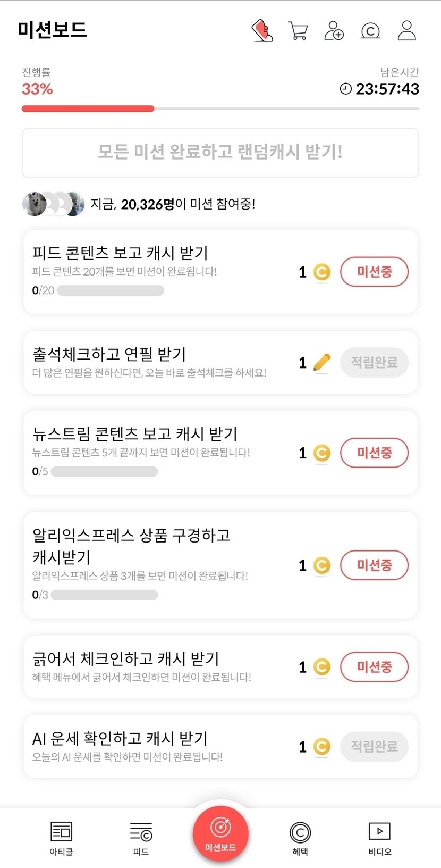
Task: Tap coin icon on AI fortune mission
Action: pos(321,747)
